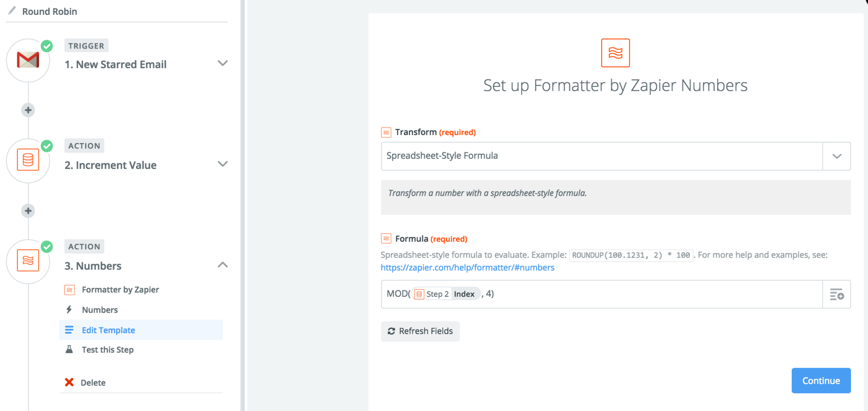
Task: Open the zapier.com formatter help link
Action: (x=468, y=268)
